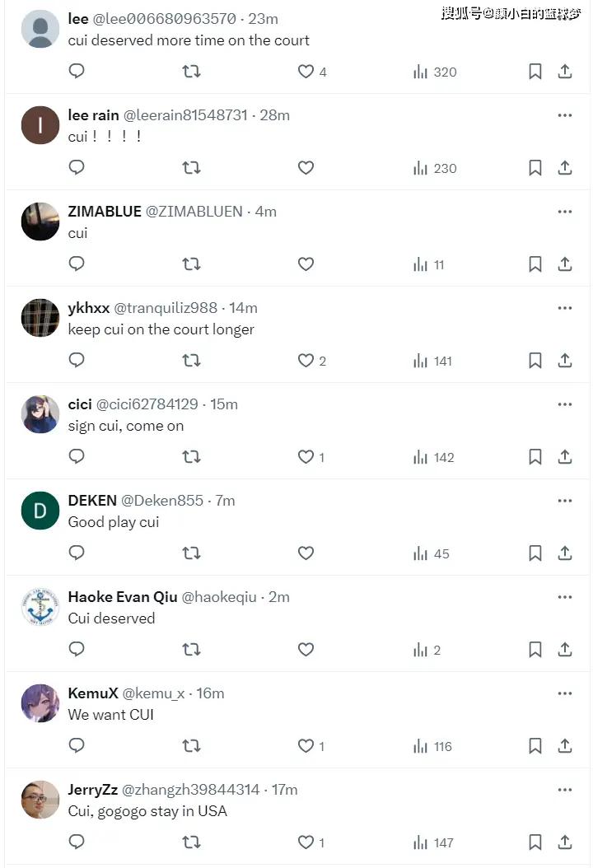
Task: Retweet DEKEN's "Good play cui" post
Action: coord(191,553)
